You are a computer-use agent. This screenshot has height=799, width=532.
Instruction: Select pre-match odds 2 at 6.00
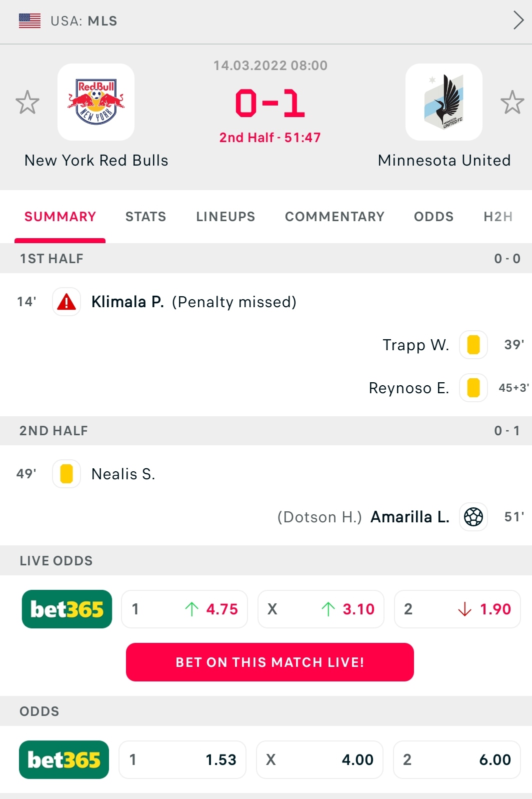coord(457,759)
